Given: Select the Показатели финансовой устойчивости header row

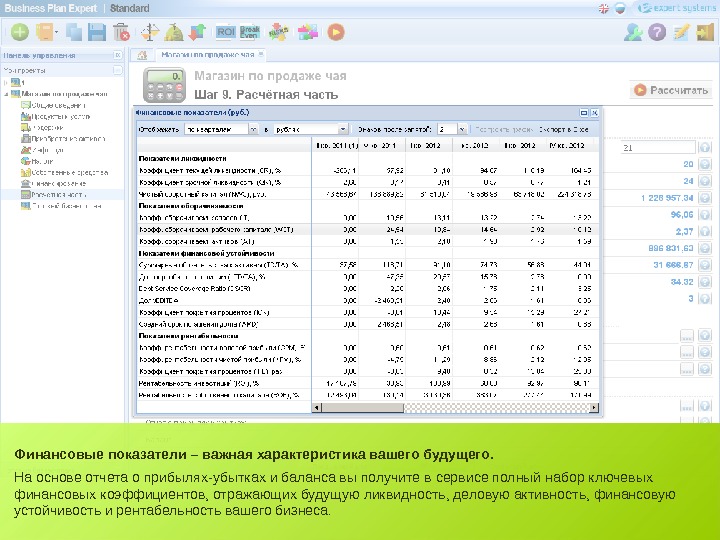Looking at the screenshot, I should [x=368, y=253].
